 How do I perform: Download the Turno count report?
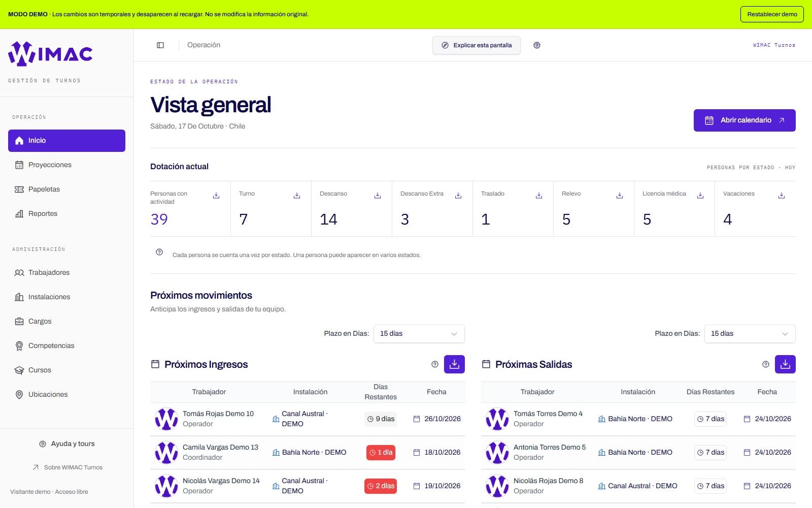coord(297,196)
